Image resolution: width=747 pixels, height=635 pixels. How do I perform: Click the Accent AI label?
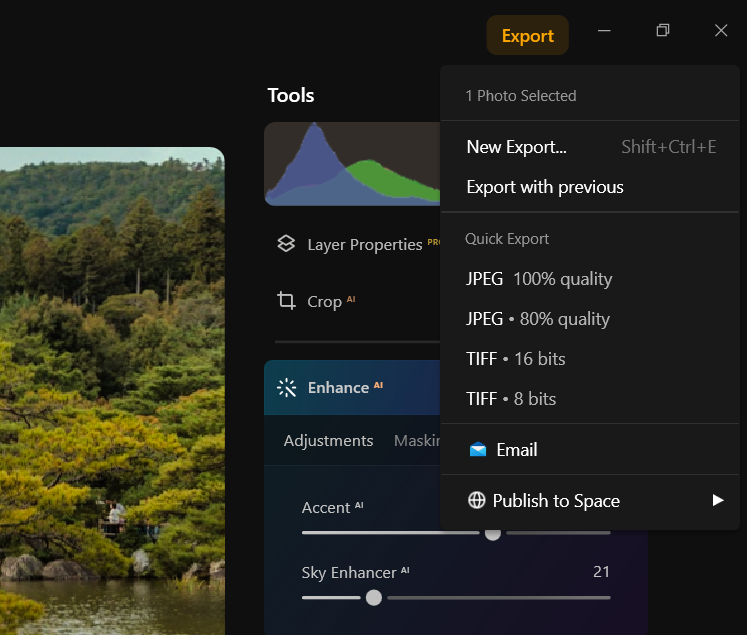pos(333,507)
